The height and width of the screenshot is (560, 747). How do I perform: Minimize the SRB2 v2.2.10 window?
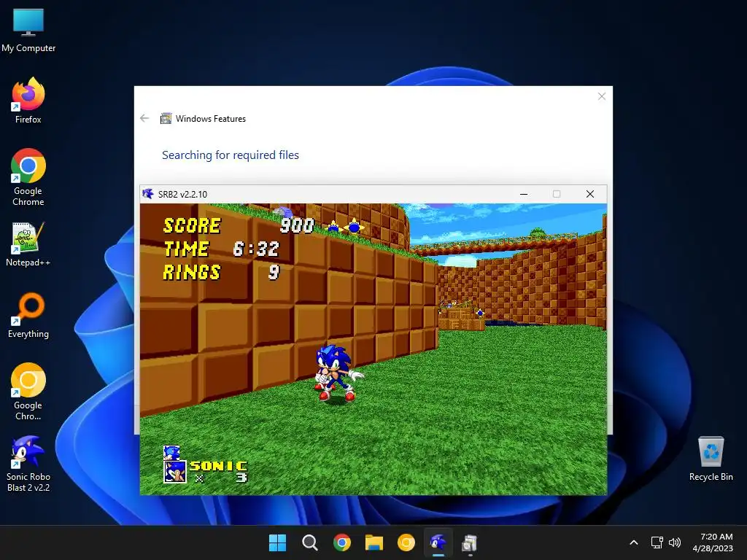tap(524, 194)
